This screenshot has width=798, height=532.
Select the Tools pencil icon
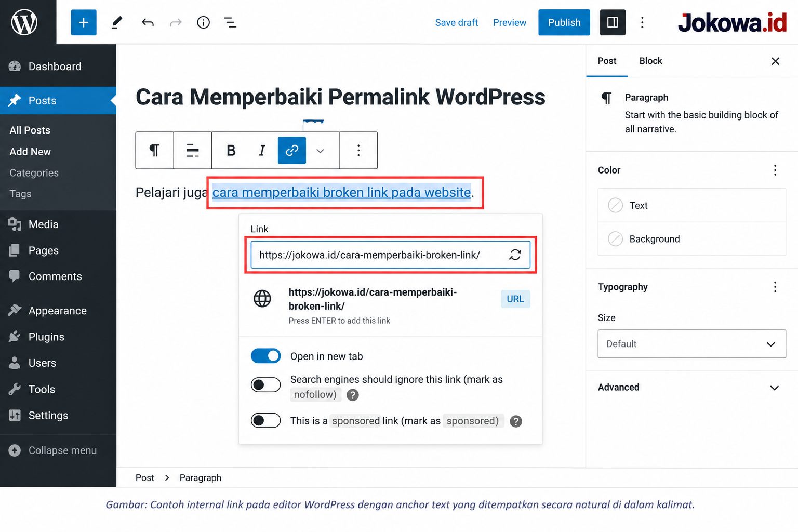coord(117,22)
